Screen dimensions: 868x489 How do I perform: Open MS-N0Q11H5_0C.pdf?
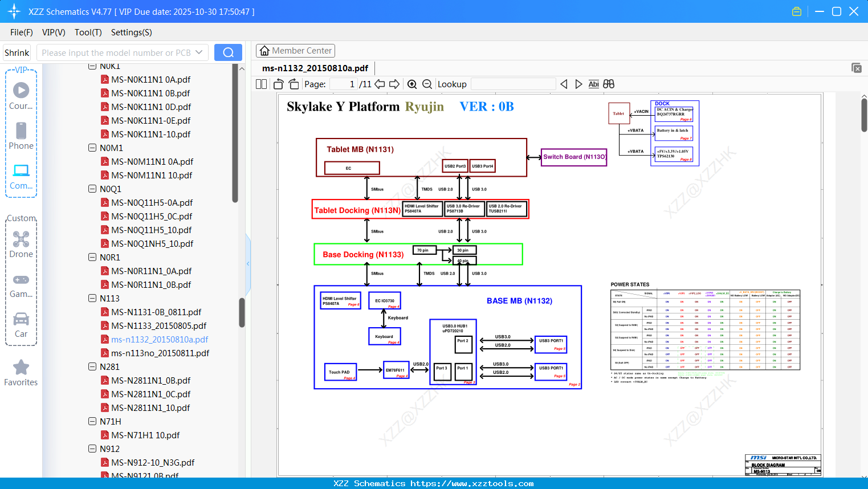pyautogui.click(x=152, y=216)
